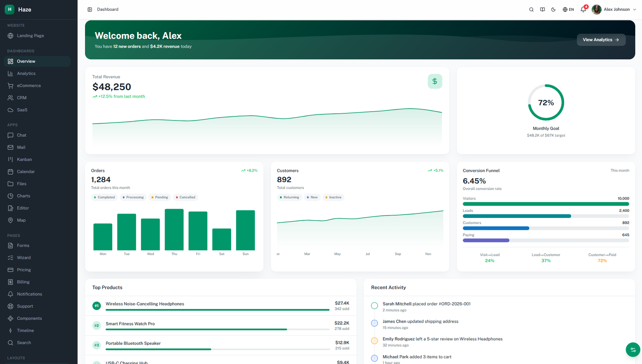Click Alex Johnson's avatar picture
The width and height of the screenshot is (642, 364).
pos(597,9)
